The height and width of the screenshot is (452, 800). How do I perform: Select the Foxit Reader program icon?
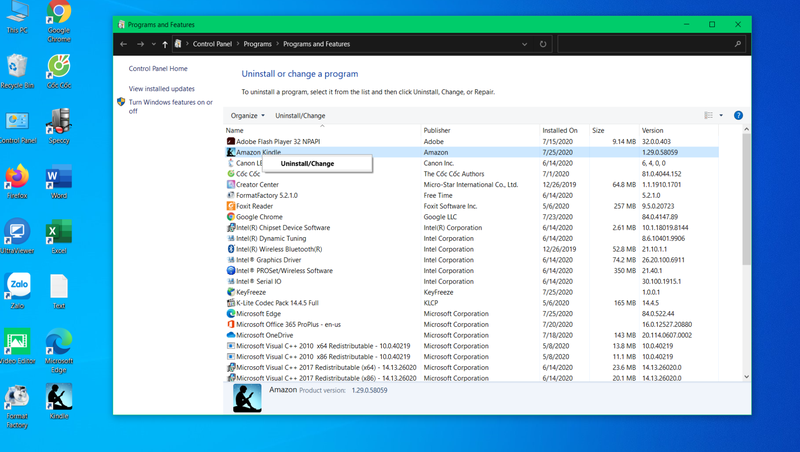click(231, 206)
